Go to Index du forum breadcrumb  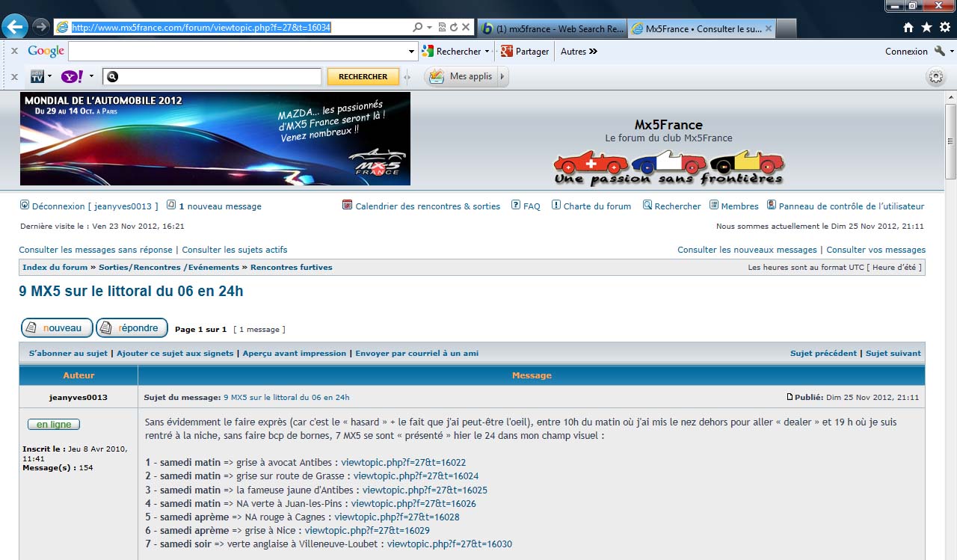coord(55,267)
